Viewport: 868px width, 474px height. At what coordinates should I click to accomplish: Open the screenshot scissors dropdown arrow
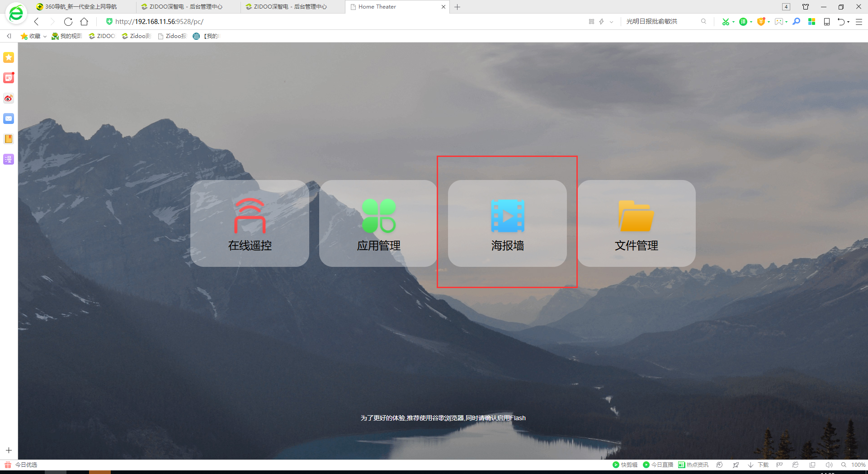[733, 22]
